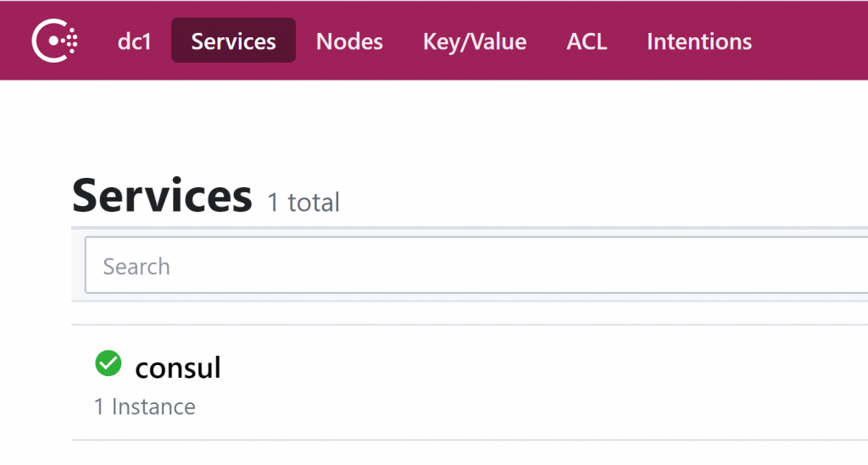Click the "1 Instance" label under consul
Image resolution: width=868 pixels, height=465 pixels.
(145, 407)
